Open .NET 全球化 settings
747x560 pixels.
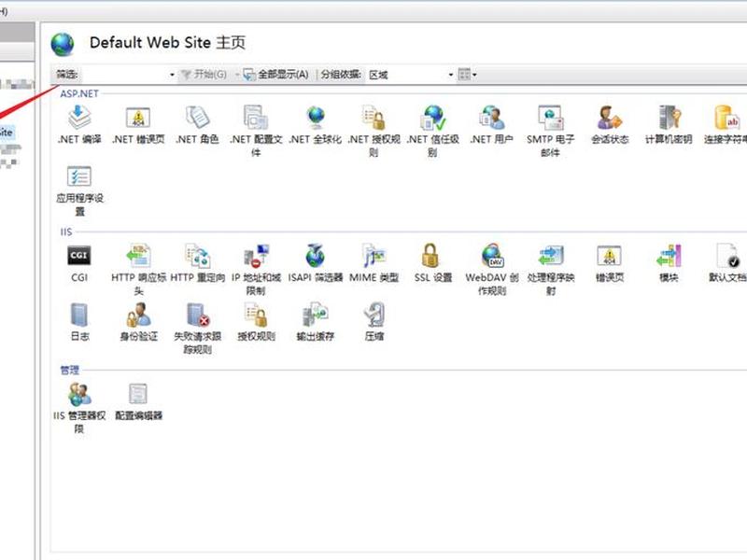316,125
